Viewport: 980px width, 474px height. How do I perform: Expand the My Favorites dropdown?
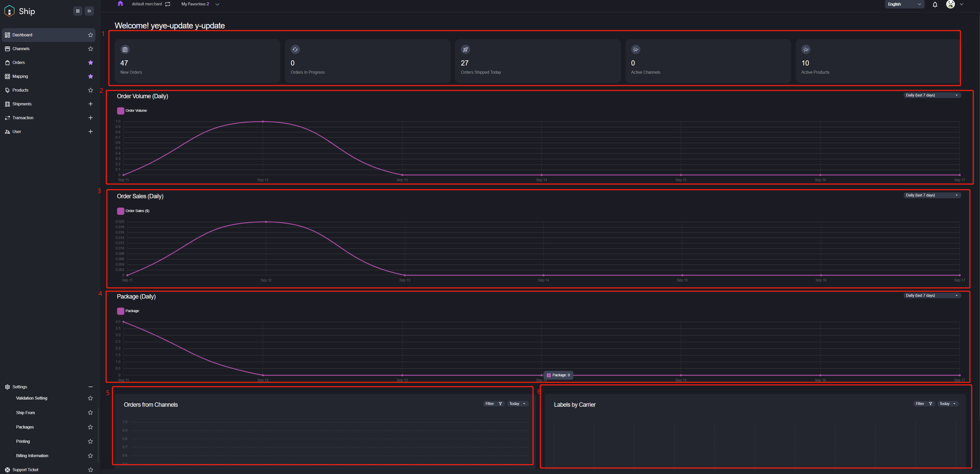click(x=217, y=4)
